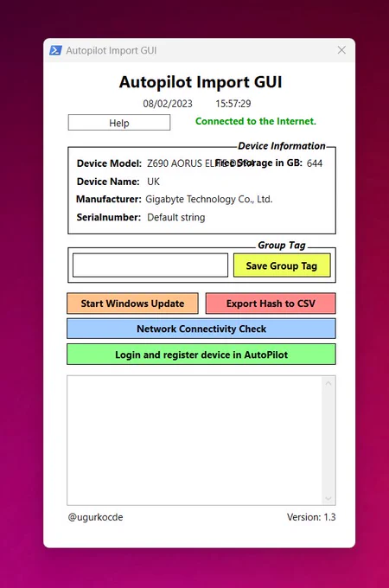Image resolution: width=389 pixels, height=588 pixels.
Task: Click the 'Autopilot Import GUI' main heading
Action: [201, 82]
